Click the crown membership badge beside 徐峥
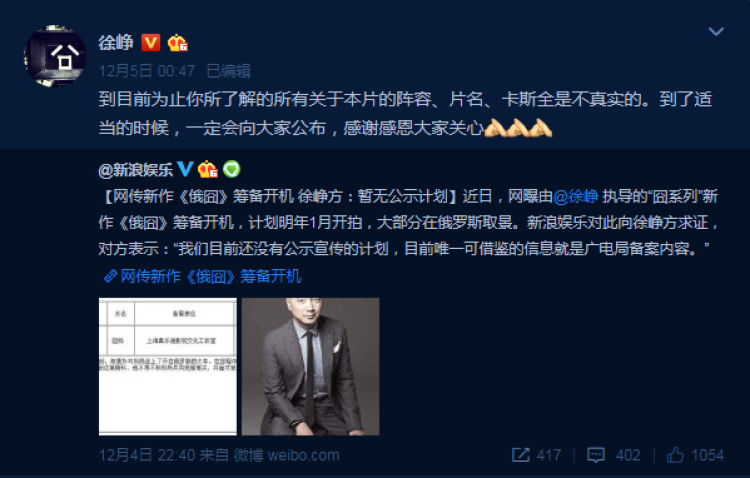 coord(177,43)
